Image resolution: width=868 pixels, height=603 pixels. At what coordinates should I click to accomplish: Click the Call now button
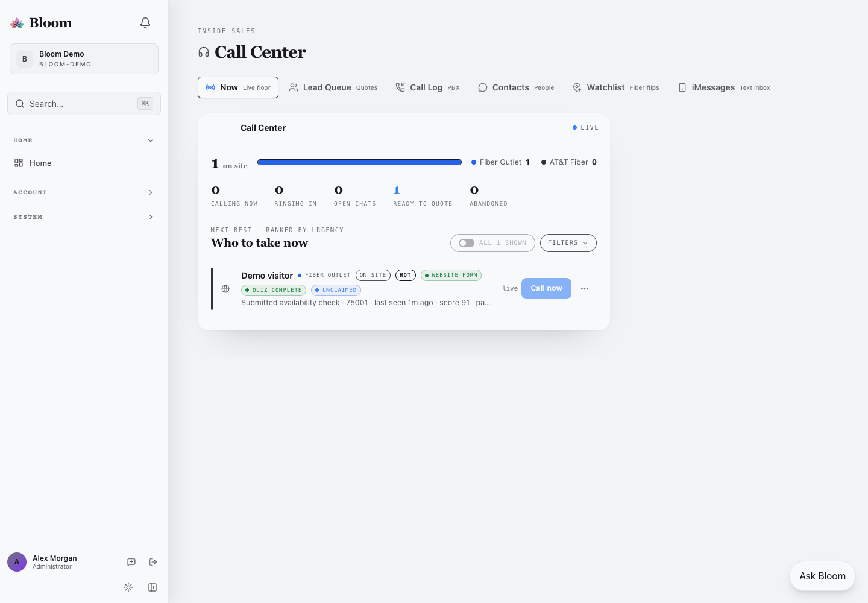pyautogui.click(x=546, y=288)
